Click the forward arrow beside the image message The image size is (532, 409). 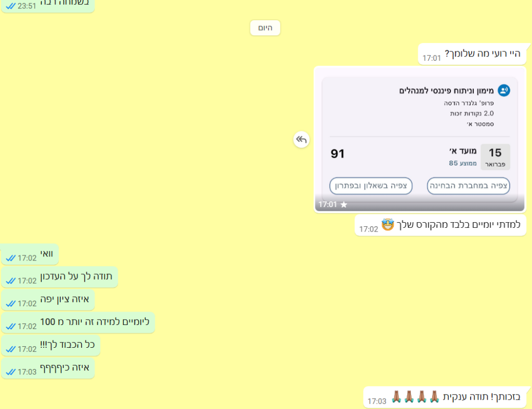tap(301, 140)
